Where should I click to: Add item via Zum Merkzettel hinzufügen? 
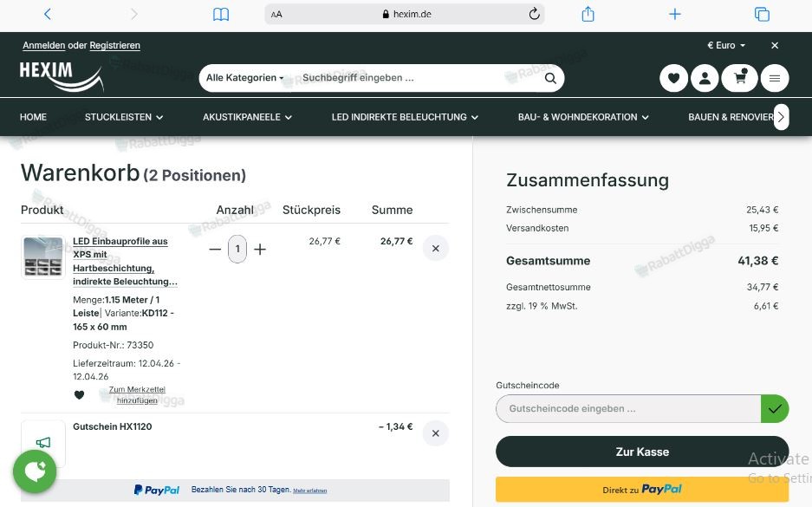(137, 394)
